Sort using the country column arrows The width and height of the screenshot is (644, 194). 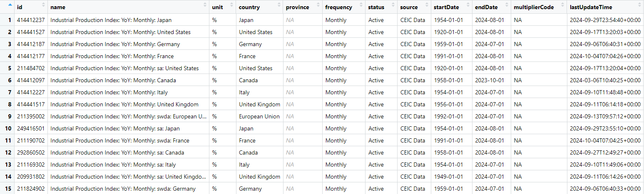click(x=279, y=5)
